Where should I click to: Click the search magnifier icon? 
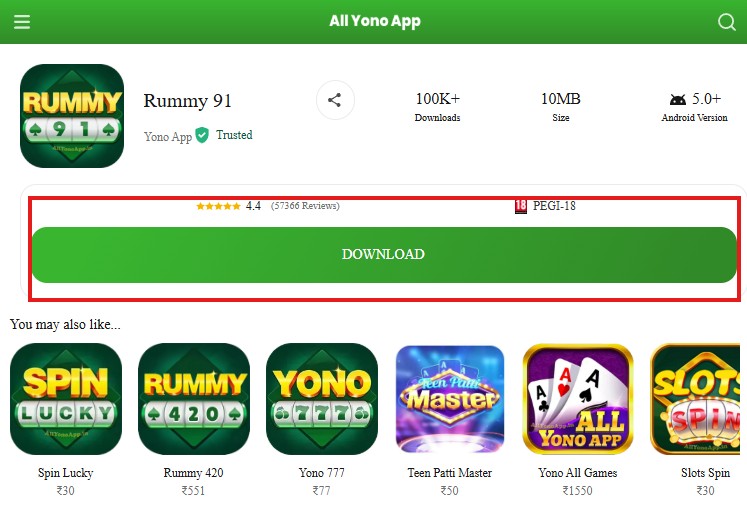(x=727, y=22)
